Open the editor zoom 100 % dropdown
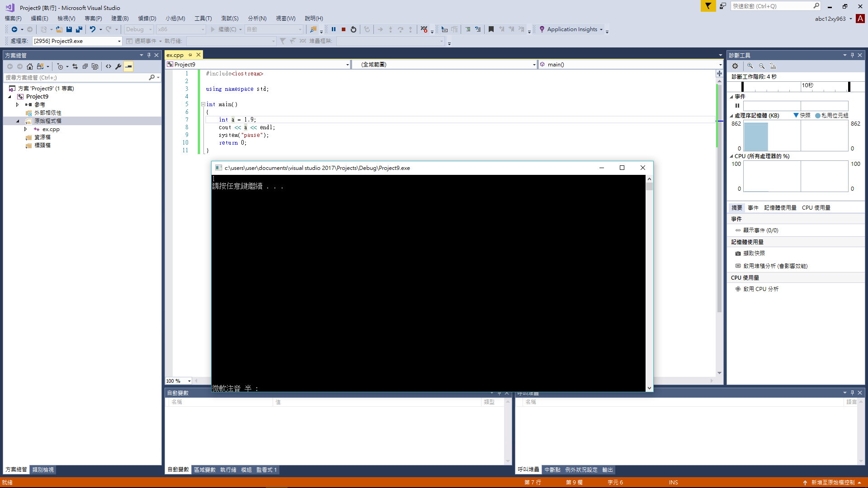 189,381
